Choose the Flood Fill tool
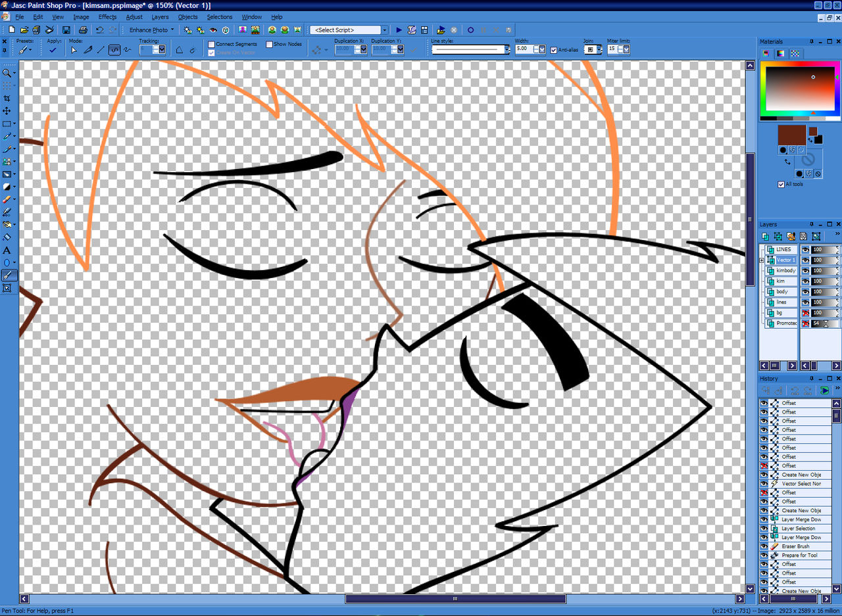 pos(7,237)
